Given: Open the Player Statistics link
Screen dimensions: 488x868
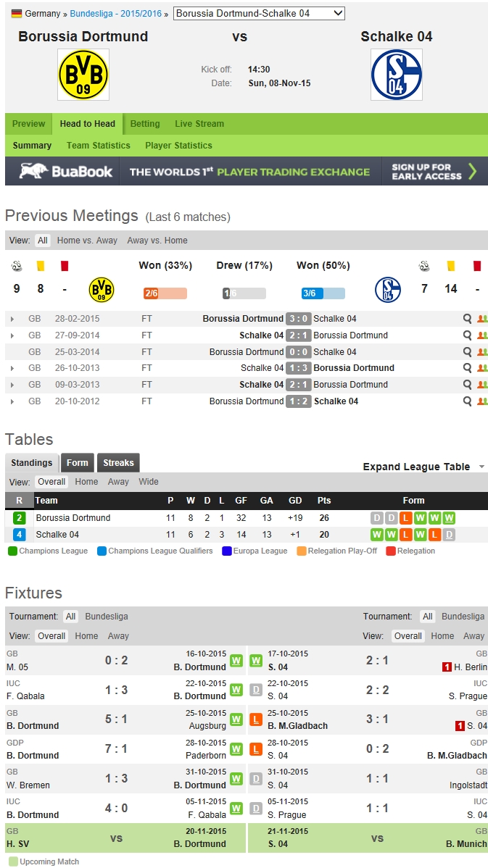Looking at the screenshot, I should [178, 146].
